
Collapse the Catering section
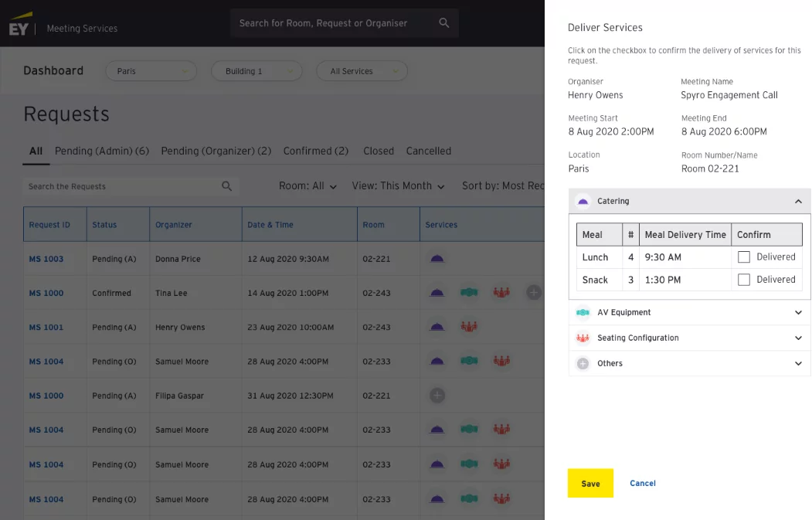pos(798,201)
